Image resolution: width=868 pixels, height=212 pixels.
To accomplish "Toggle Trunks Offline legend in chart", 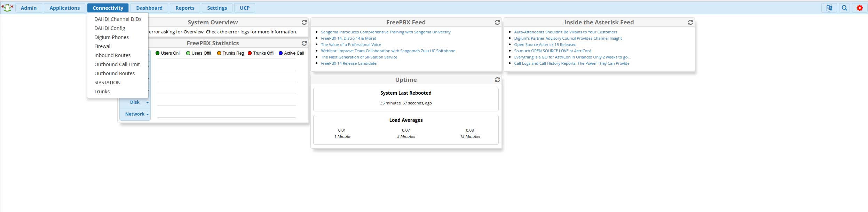I will pos(261,53).
